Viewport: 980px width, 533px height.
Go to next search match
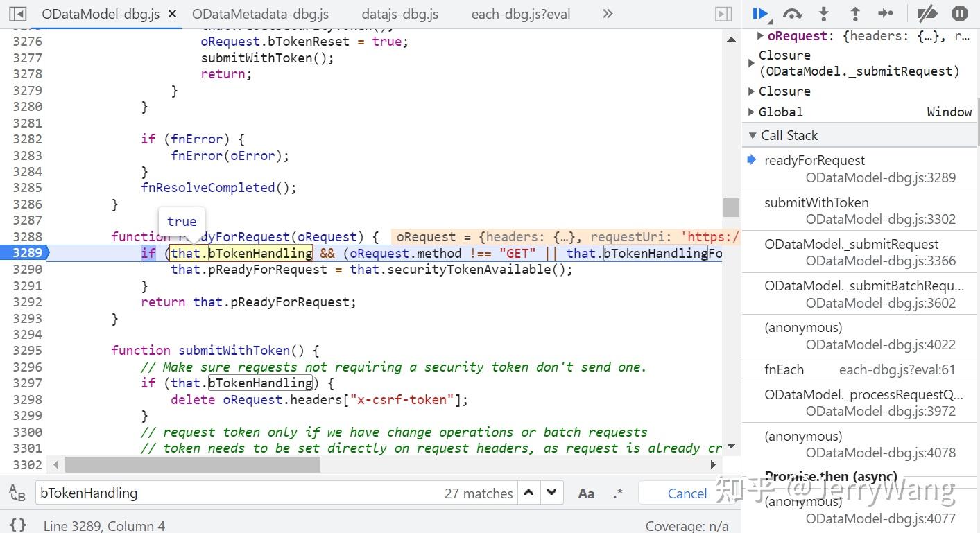551,493
